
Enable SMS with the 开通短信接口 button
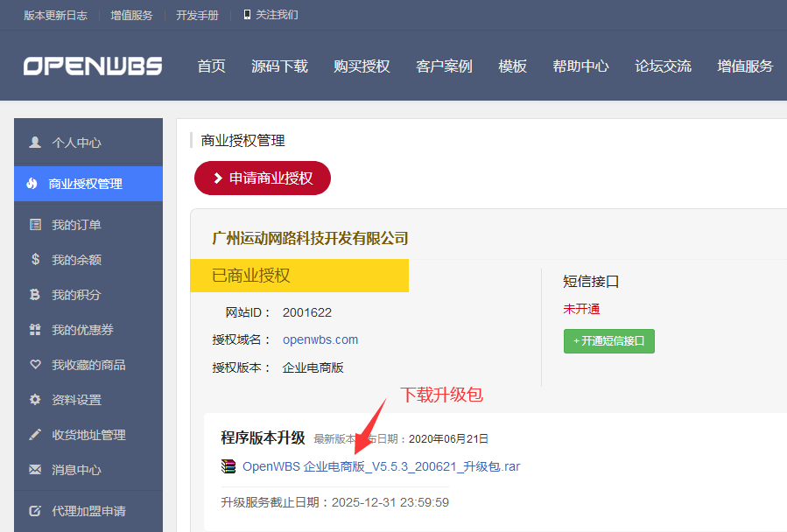[x=608, y=340]
